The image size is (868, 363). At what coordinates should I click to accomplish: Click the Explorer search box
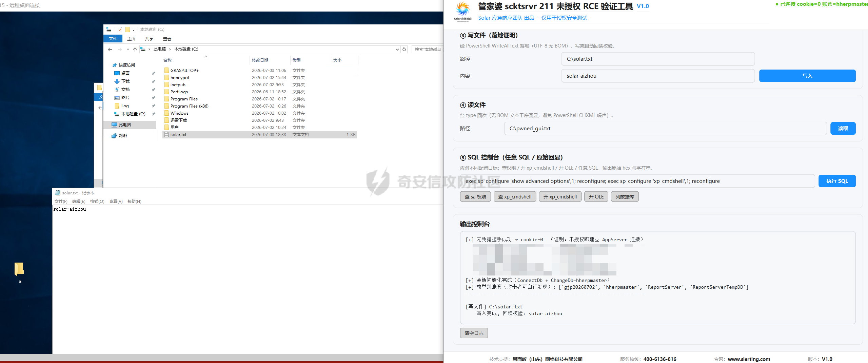click(x=428, y=50)
